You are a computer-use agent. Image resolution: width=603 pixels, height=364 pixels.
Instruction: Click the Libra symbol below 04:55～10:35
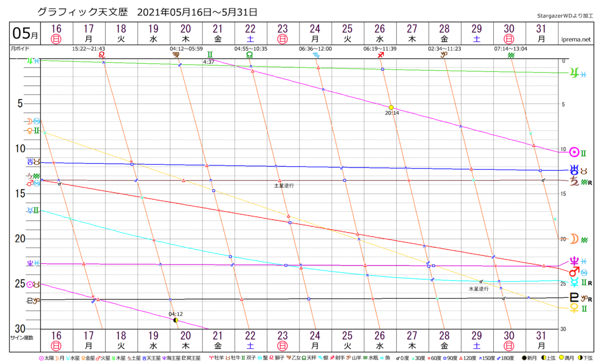(249, 54)
